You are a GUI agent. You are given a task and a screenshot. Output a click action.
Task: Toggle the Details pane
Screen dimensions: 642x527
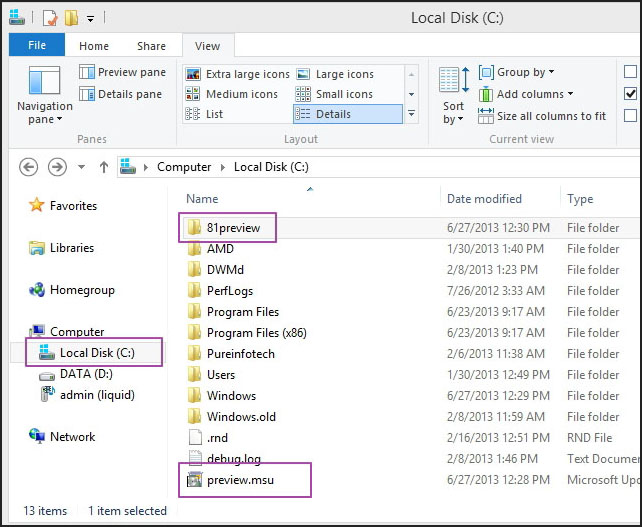(120, 94)
